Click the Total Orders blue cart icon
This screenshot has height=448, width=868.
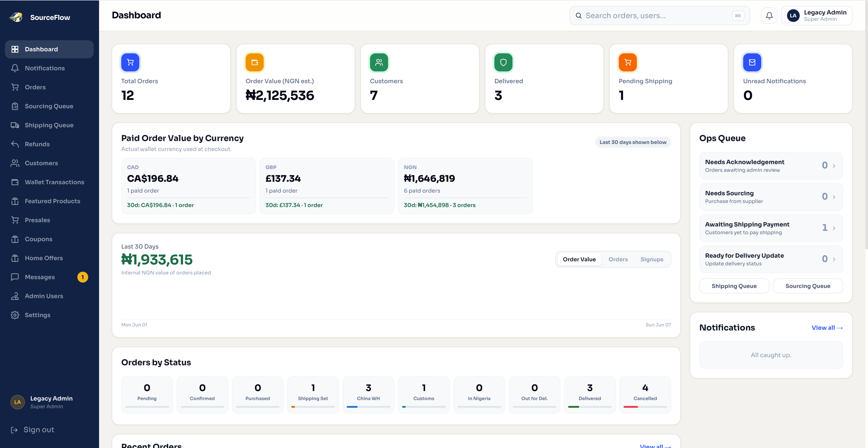tap(130, 62)
